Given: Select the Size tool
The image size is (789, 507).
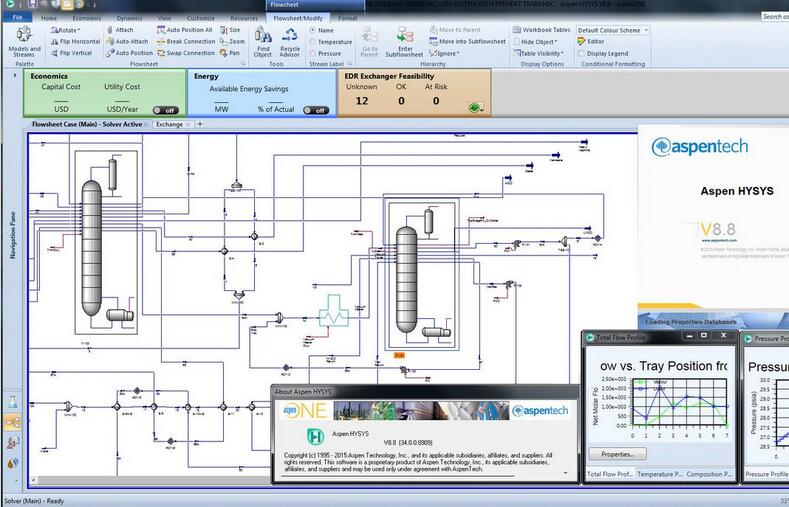Looking at the screenshot, I should [230, 30].
